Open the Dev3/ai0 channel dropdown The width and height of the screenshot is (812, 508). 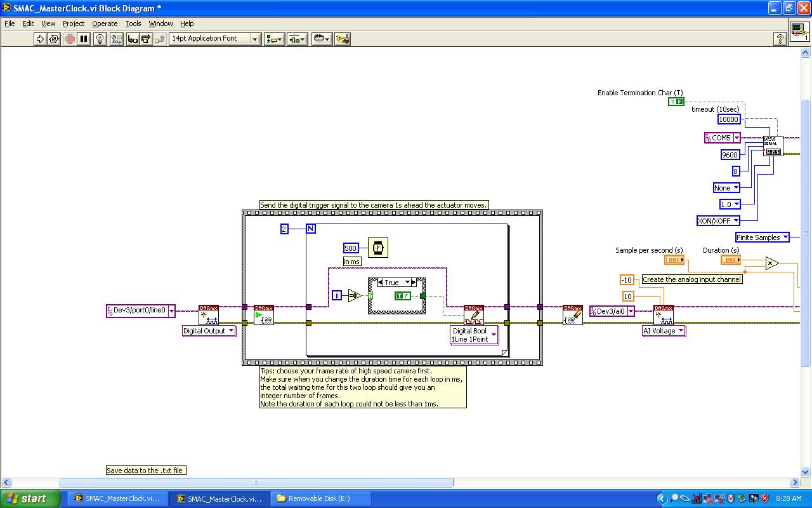pyautogui.click(x=612, y=311)
